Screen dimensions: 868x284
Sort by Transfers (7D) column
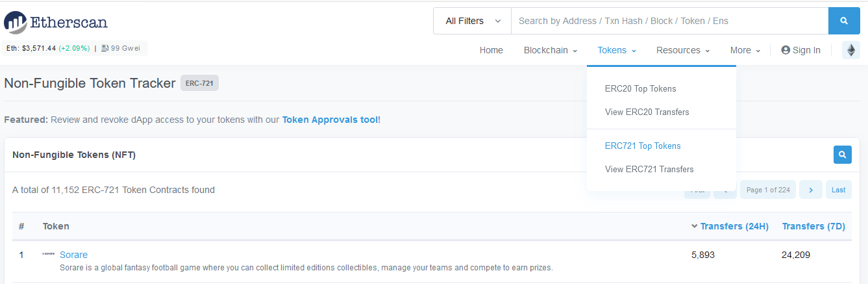point(813,226)
